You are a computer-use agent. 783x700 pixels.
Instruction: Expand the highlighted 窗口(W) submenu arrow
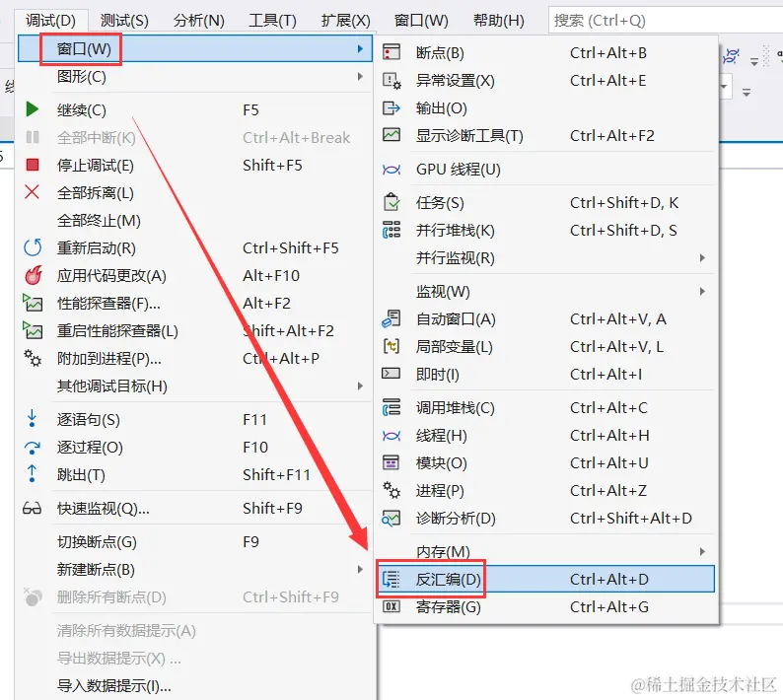[360, 48]
